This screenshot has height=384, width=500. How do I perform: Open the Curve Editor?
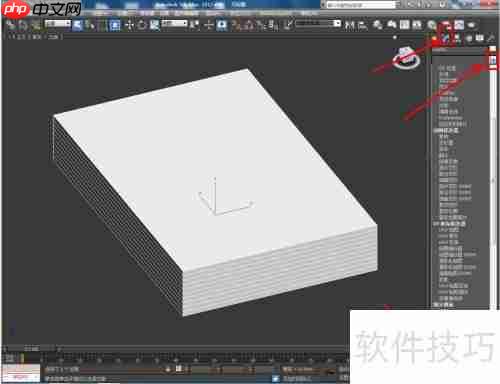pos(404,25)
